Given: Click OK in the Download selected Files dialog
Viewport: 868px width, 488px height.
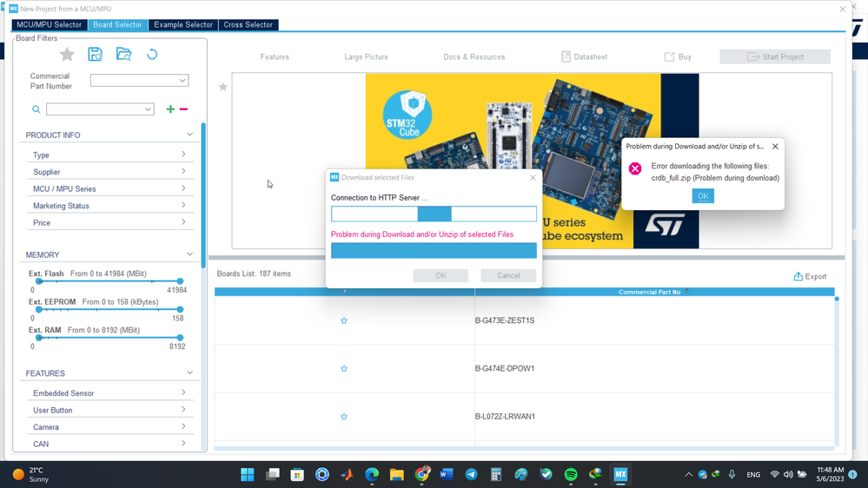Looking at the screenshot, I should click(441, 275).
